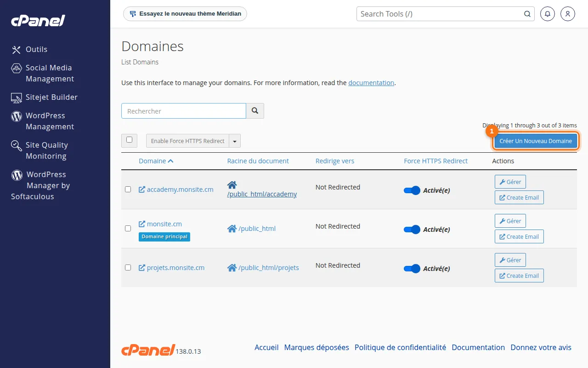This screenshot has width=588, height=368.
Task: Open WordPress Manager by Softaculous icon
Action: pos(17,175)
